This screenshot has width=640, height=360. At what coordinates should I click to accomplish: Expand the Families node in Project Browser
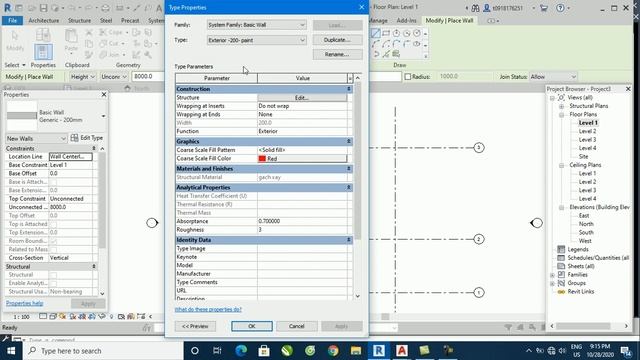pos(553,275)
